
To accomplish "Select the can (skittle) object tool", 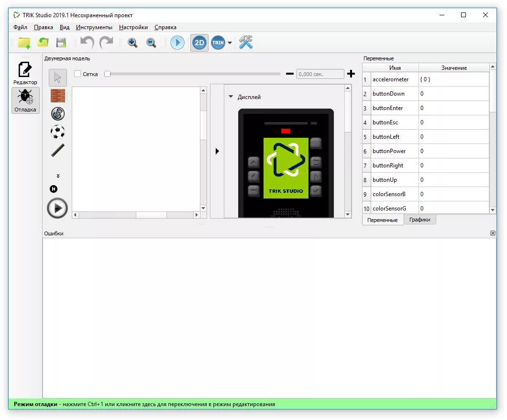I will tap(58, 114).
